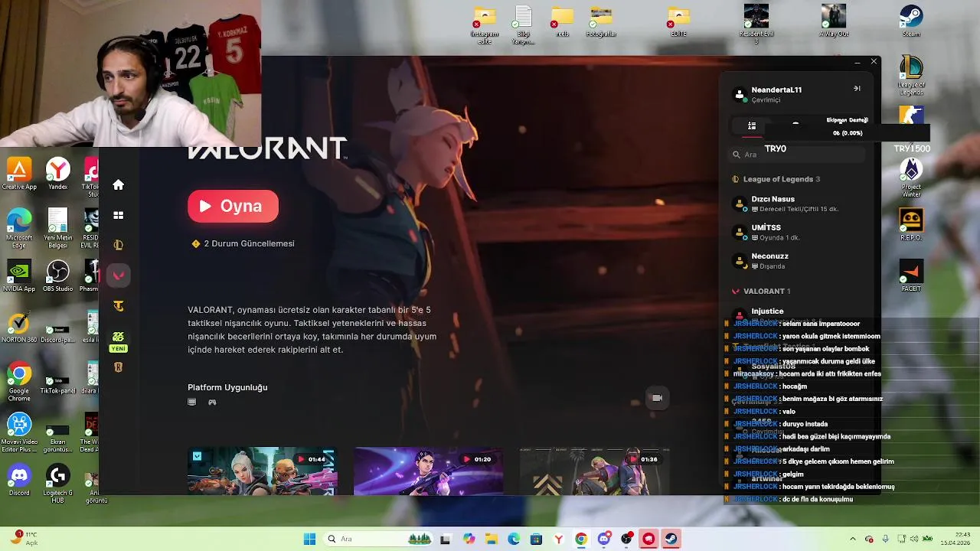980x551 pixels.
Task: Play the purple video thumbnail 01:20
Action: pyautogui.click(x=429, y=471)
